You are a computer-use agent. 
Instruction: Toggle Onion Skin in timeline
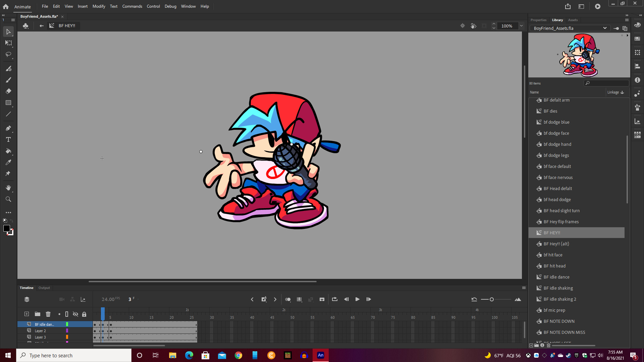point(288,299)
